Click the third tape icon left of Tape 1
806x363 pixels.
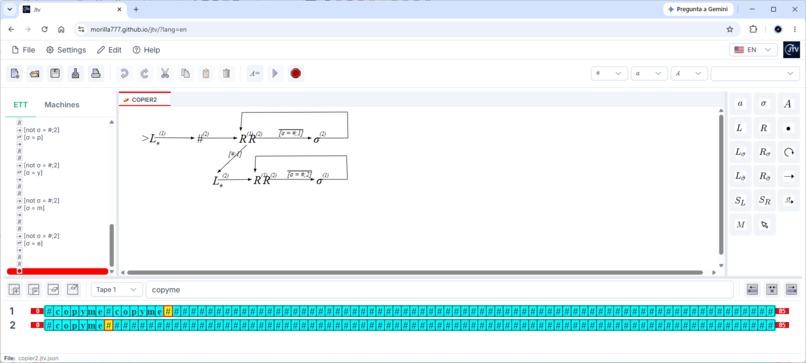(53, 289)
